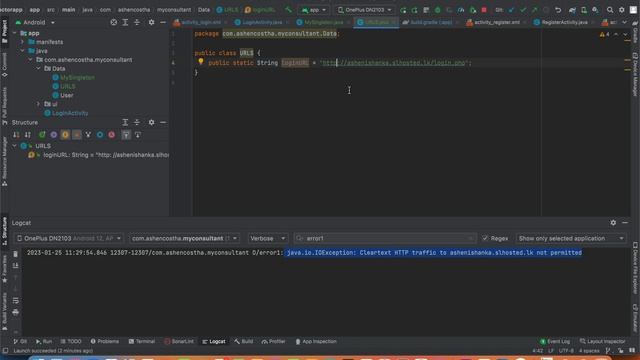Viewport: 640px width, 360px height.
Task: Open Structure panel gear options
Action: tap(151, 122)
